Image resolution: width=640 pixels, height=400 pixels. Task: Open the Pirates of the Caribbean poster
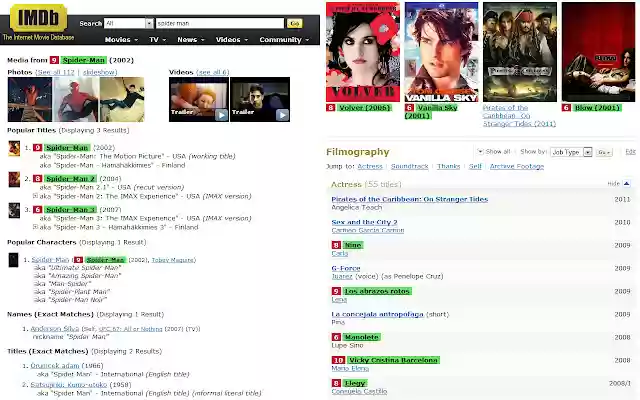point(520,52)
